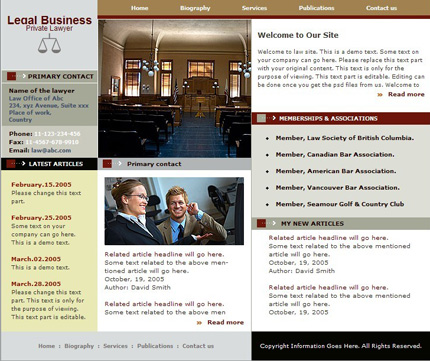Screen dimensions: 430x361
Task: Open the Home tab in top navigation
Action: [x=139, y=8]
